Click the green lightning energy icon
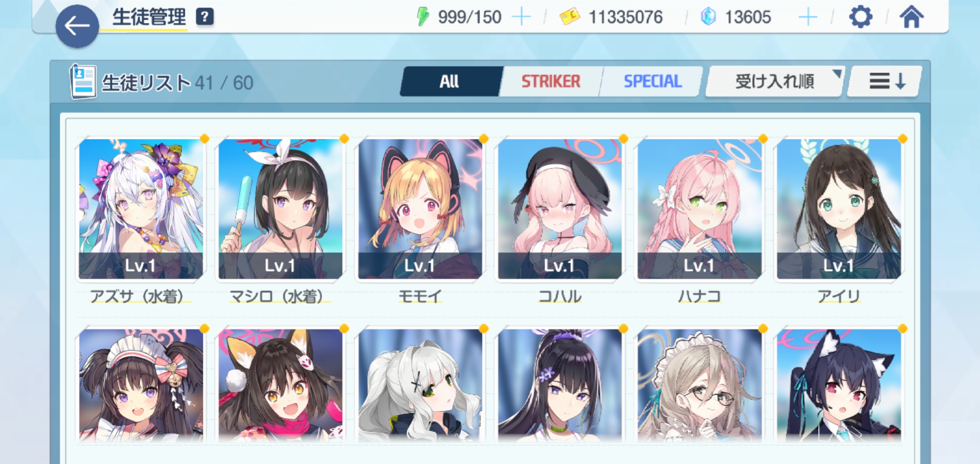Image resolution: width=980 pixels, height=464 pixels. point(423,17)
